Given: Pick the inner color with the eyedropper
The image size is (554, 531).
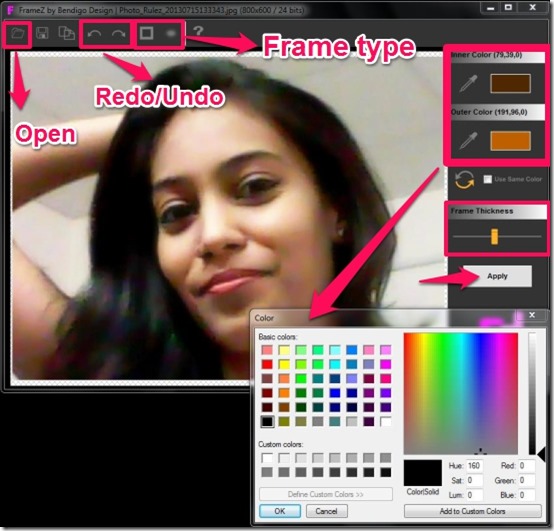Looking at the screenshot, I should click(468, 84).
